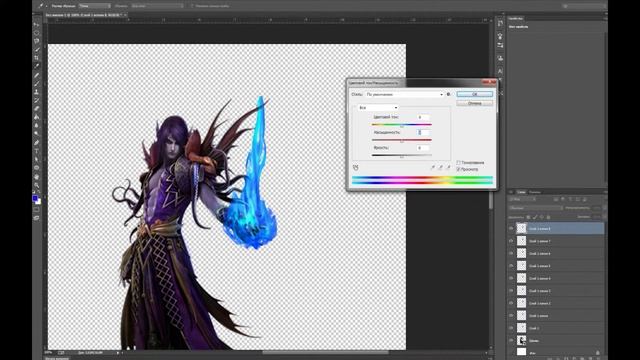Open the layer filter kind dropdown
Image resolution: width=640 pixels, height=360 pixels.
522,199
